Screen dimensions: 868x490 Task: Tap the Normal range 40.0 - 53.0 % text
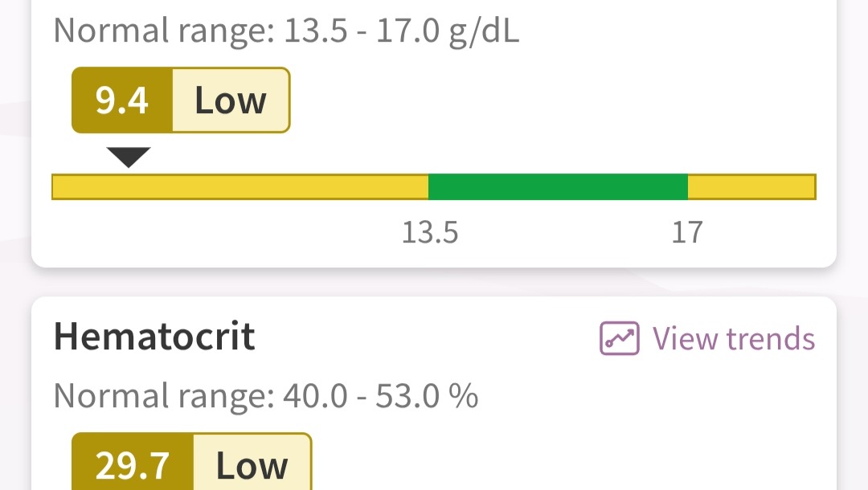(266, 396)
